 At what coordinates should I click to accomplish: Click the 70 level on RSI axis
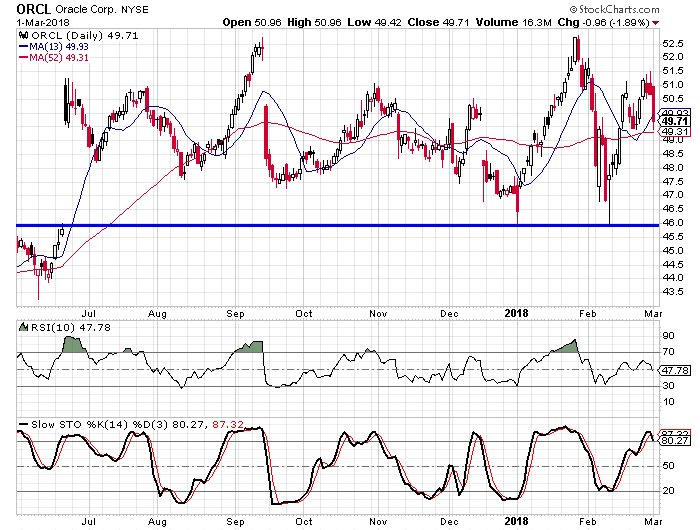(669, 352)
